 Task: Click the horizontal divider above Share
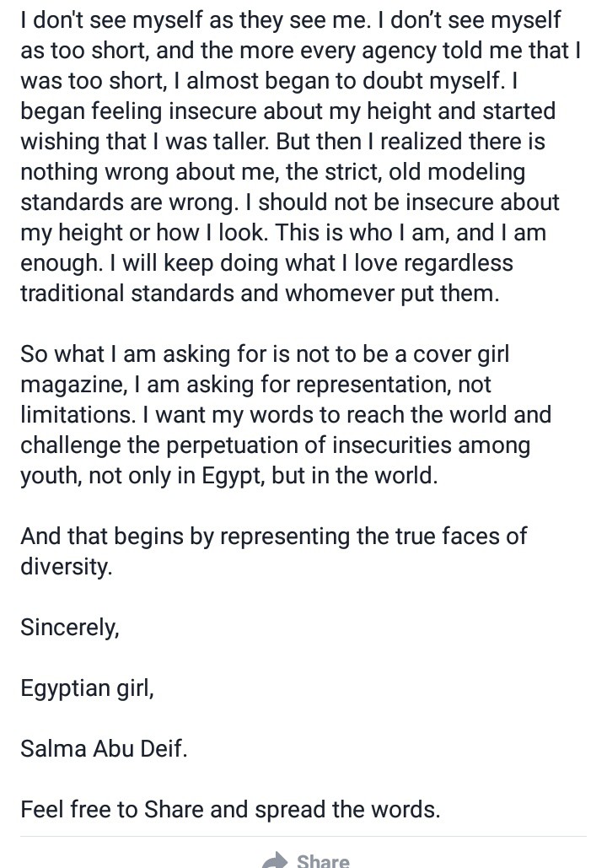pyautogui.click(x=303, y=837)
